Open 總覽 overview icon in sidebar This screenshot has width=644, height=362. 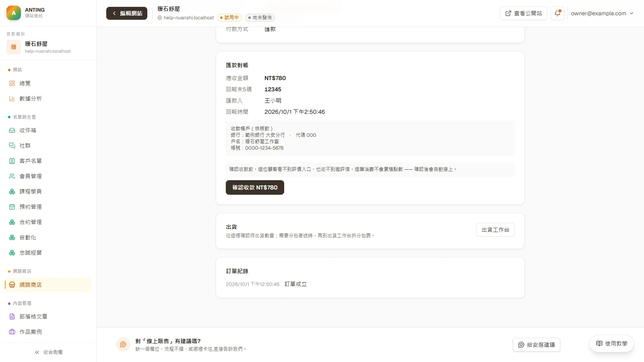tap(12, 83)
